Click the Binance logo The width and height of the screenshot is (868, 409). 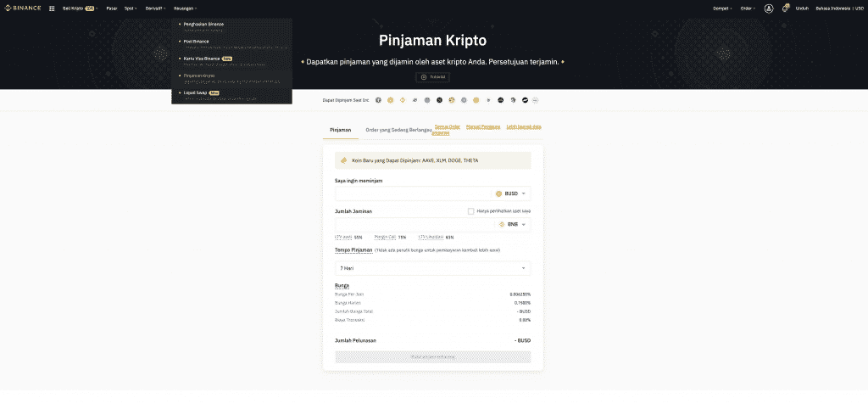click(24, 8)
